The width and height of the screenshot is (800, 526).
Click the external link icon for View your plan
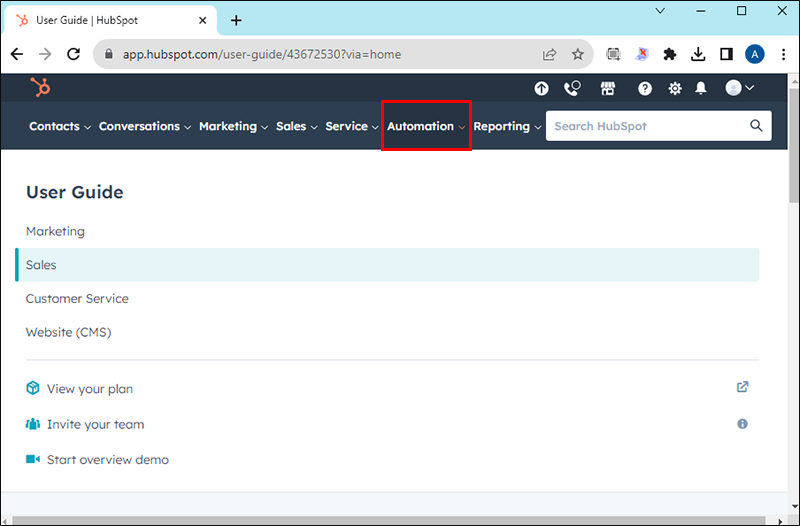pos(742,387)
